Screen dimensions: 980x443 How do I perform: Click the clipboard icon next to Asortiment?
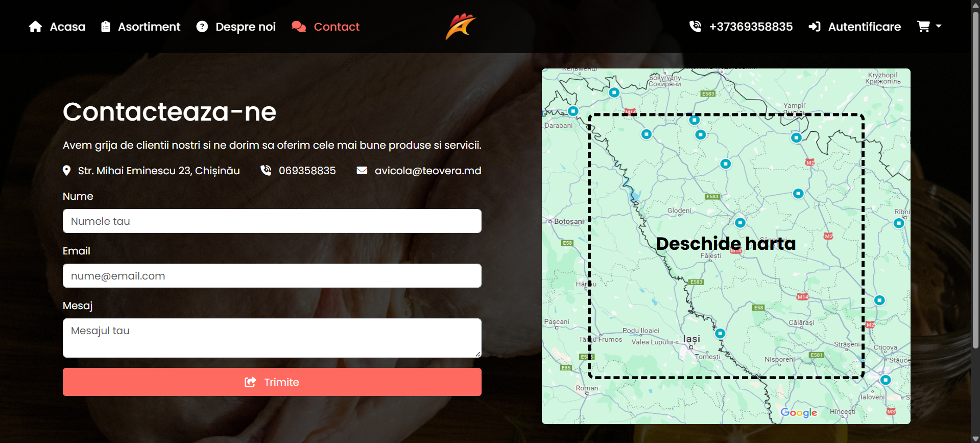tap(106, 27)
